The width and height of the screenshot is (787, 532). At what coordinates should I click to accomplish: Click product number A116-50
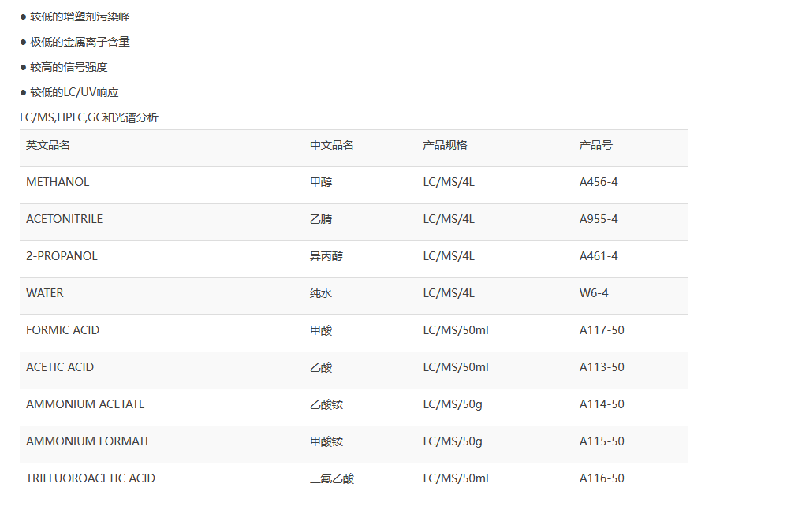pos(602,479)
